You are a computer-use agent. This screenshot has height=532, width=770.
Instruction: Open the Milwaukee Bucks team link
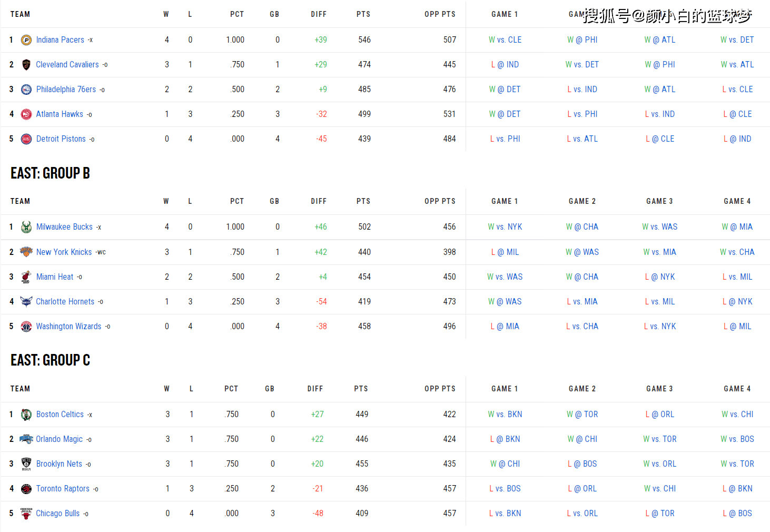[64, 227]
